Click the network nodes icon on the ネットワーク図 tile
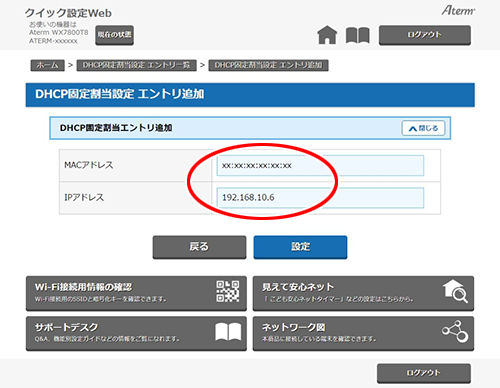The width and height of the screenshot is (500, 388). (455, 331)
